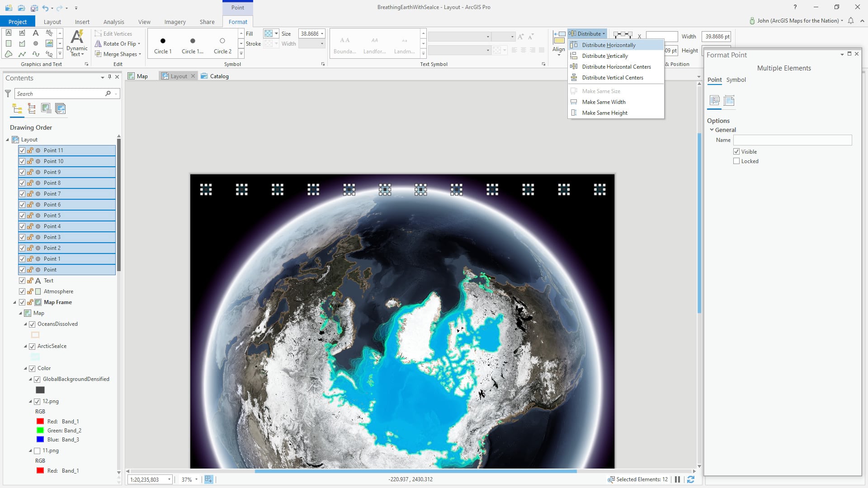Enable the Locked checkbox

pyautogui.click(x=736, y=161)
